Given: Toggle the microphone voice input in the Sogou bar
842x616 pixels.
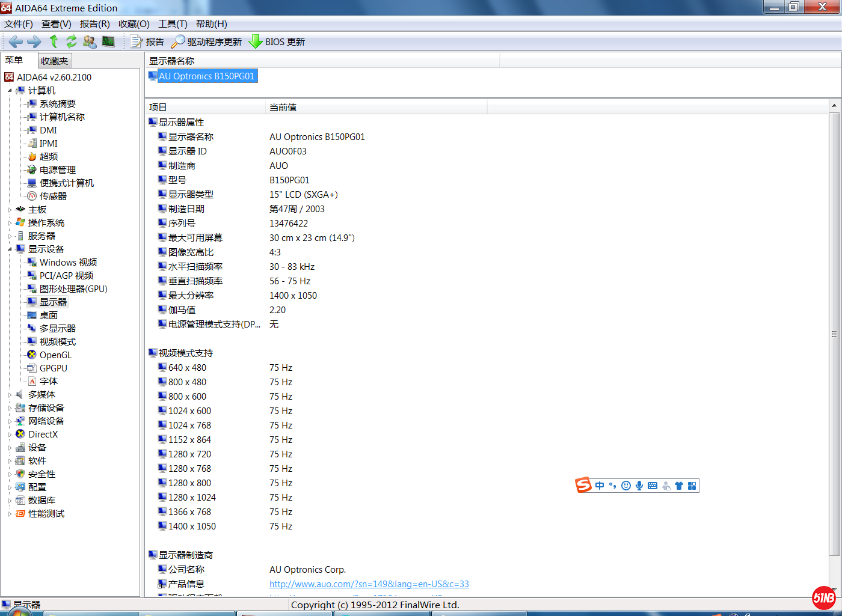Looking at the screenshot, I should [x=639, y=486].
